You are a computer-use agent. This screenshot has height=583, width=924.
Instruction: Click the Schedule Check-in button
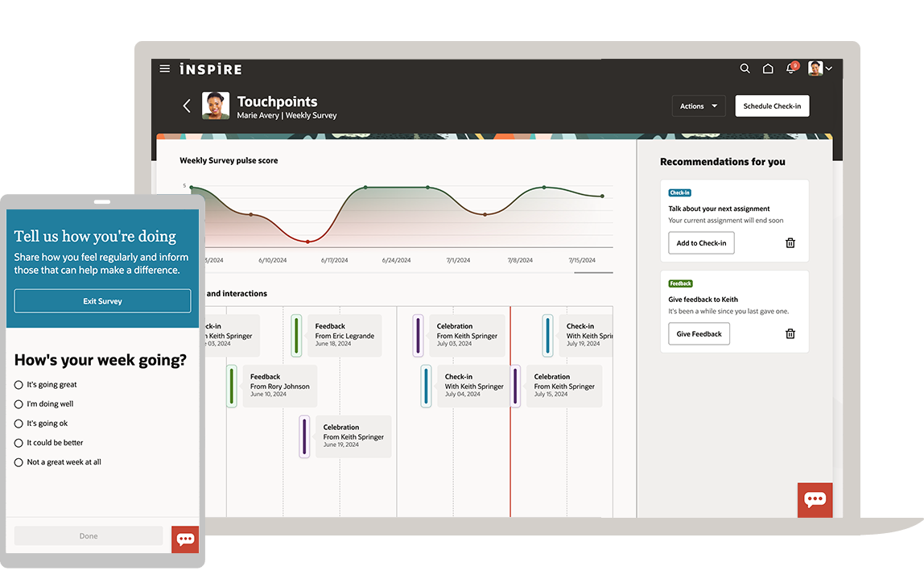pos(772,106)
